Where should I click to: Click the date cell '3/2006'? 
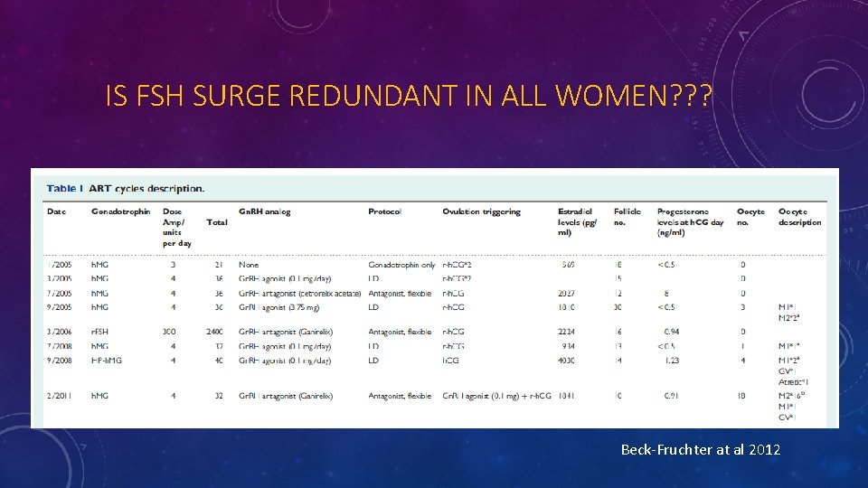[x=60, y=332]
